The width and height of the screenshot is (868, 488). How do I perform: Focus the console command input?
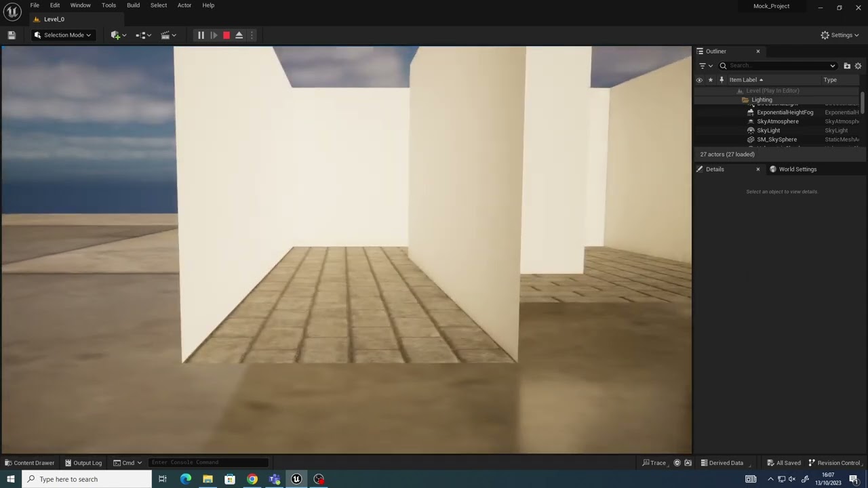[209, 463]
